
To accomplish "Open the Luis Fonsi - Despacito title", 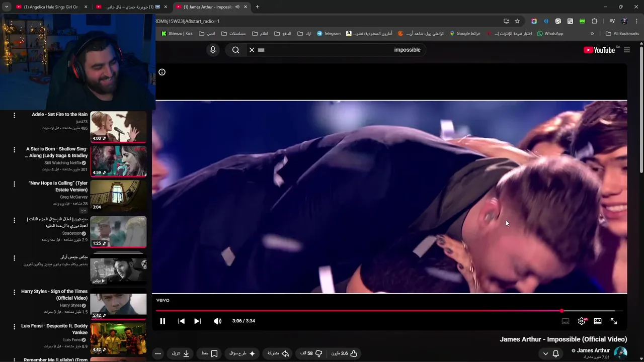I will pyautogui.click(x=54, y=329).
